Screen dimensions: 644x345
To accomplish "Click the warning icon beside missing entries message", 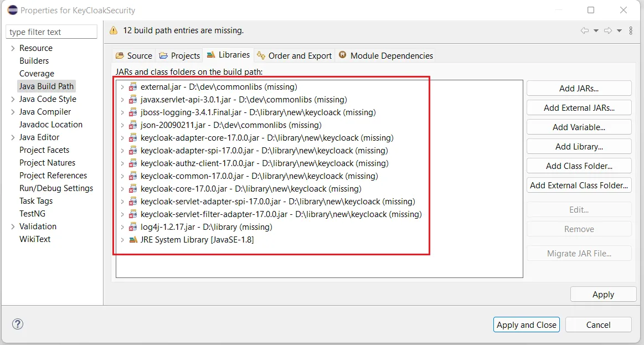I will click(x=114, y=30).
